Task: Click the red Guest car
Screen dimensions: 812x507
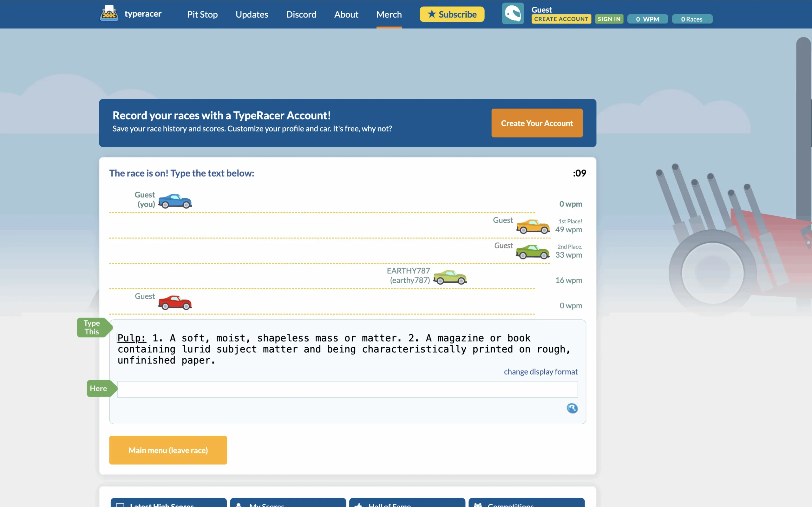Action: pyautogui.click(x=175, y=302)
